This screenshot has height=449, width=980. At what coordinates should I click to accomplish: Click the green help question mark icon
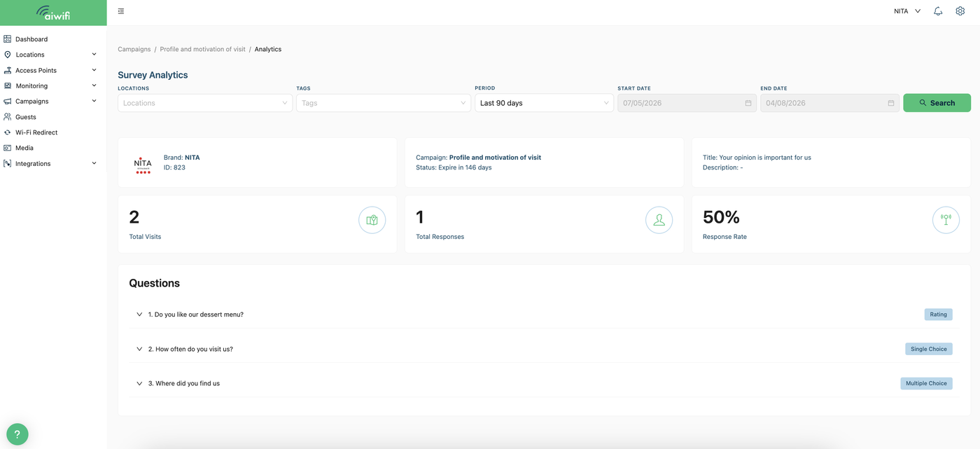[17, 434]
